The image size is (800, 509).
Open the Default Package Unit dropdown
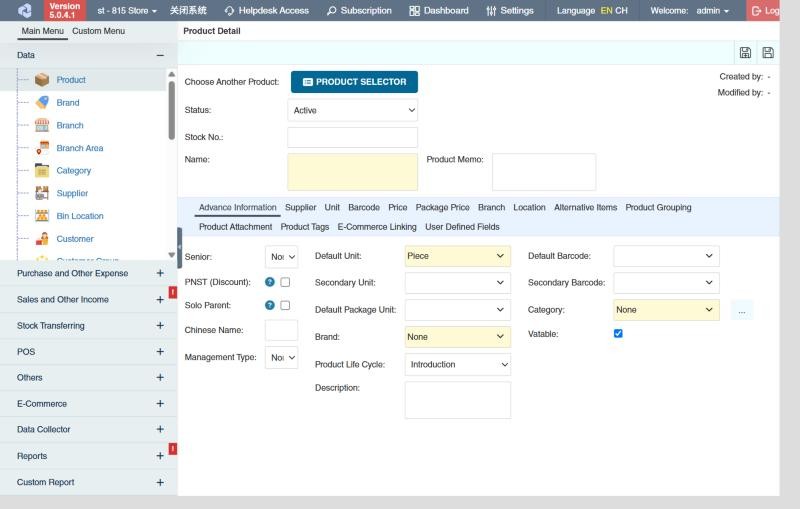point(458,310)
